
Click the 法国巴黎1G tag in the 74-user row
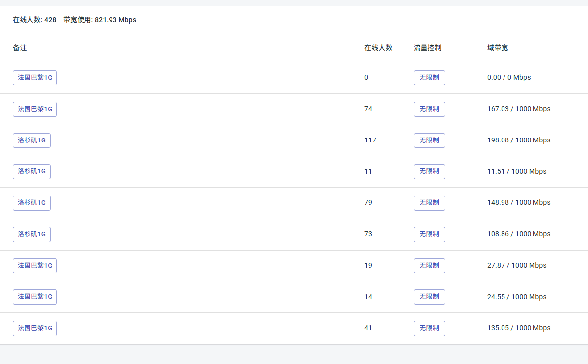click(35, 109)
